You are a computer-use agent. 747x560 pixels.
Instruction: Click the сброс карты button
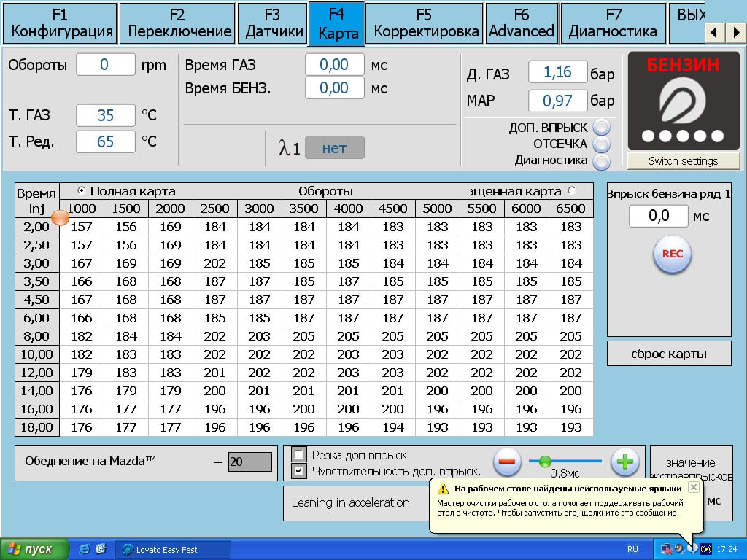click(669, 354)
